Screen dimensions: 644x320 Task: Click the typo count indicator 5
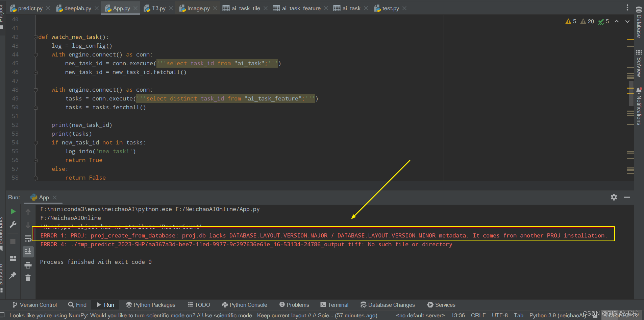click(603, 21)
